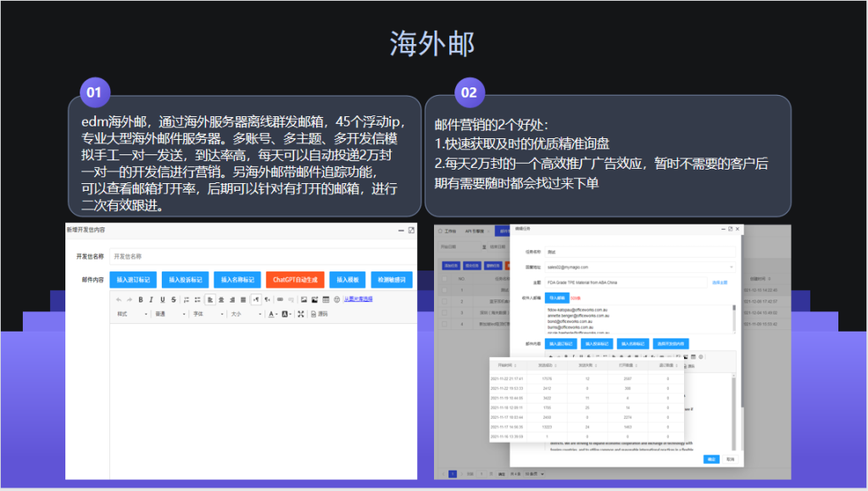Viewport: 868px width, 491px height.
Task: Toggle bold formatting in the editor toolbar
Action: 140,299
